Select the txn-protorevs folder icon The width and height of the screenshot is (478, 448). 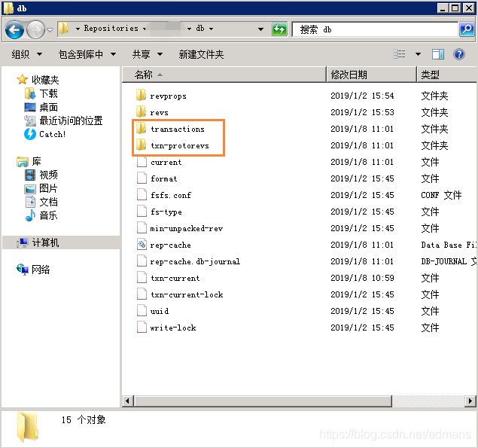142,145
